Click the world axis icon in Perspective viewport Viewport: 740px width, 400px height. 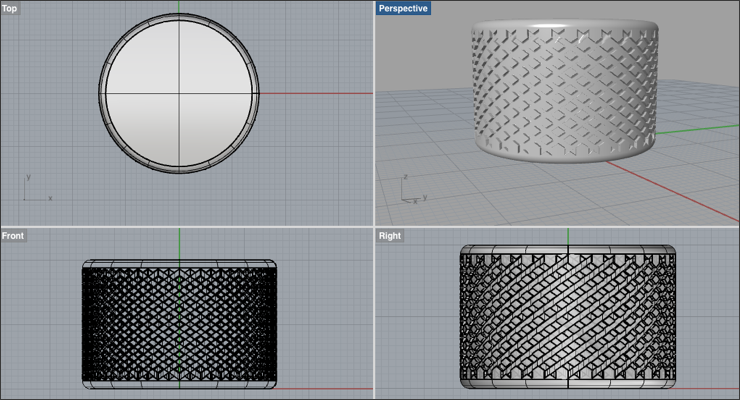click(x=414, y=190)
